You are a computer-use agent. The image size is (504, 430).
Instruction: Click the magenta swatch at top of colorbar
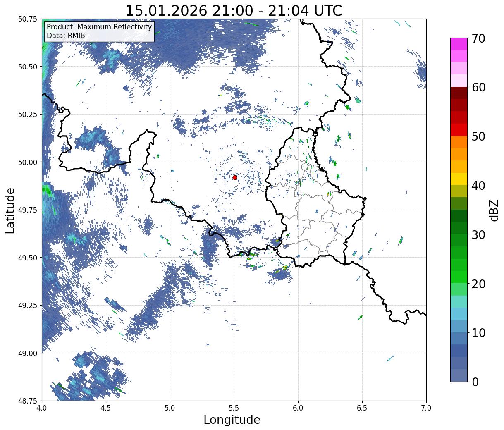coord(459,44)
